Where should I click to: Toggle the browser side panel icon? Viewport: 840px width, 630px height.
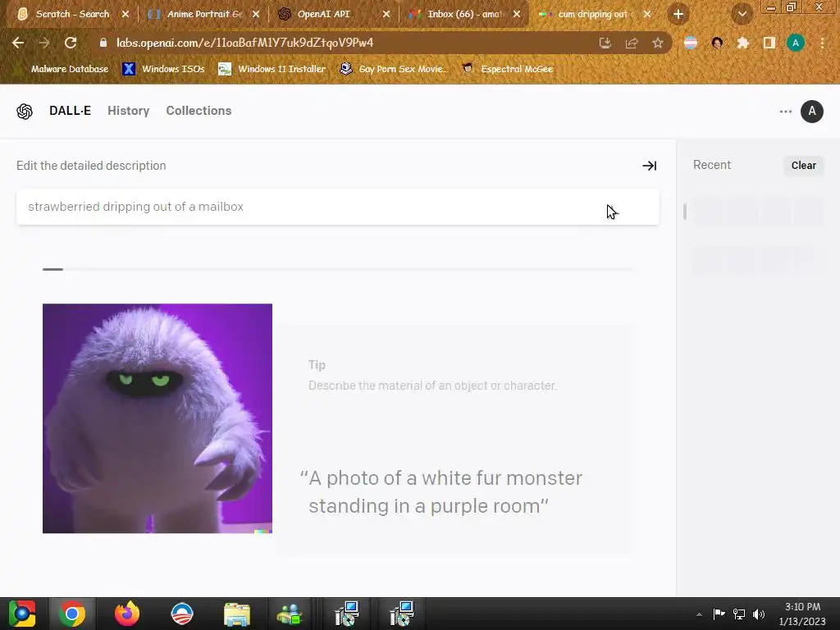click(x=769, y=43)
